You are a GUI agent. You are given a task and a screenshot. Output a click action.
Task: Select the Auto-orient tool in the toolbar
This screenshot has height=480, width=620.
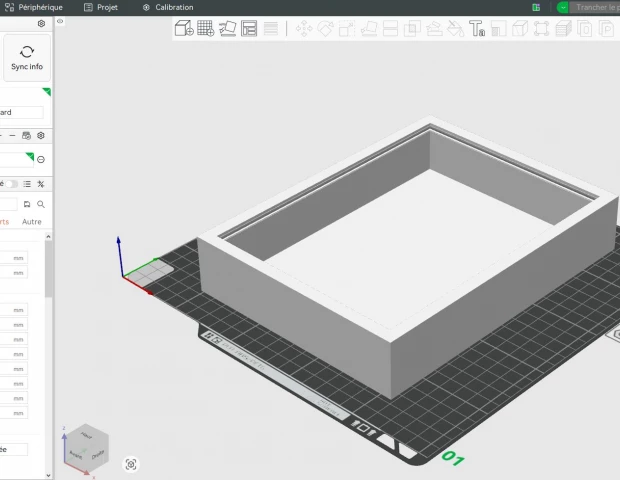tap(228, 28)
